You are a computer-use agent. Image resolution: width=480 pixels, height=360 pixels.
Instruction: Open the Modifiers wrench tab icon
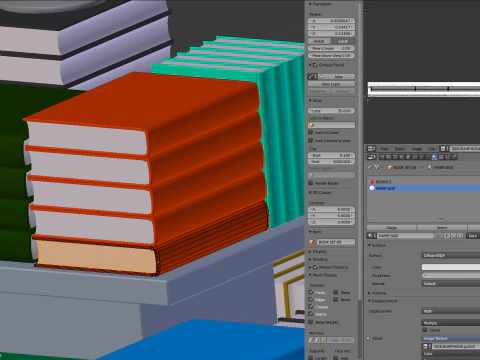click(x=421, y=157)
